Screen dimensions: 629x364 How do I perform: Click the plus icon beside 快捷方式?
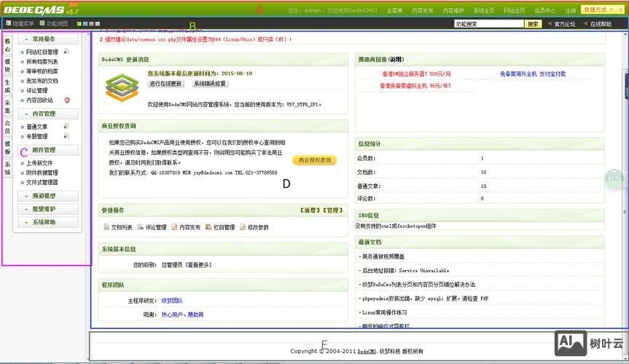(x=620, y=10)
